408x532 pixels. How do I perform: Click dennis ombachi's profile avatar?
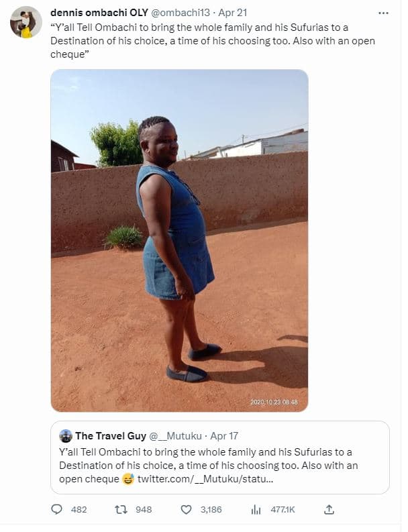tap(26, 22)
